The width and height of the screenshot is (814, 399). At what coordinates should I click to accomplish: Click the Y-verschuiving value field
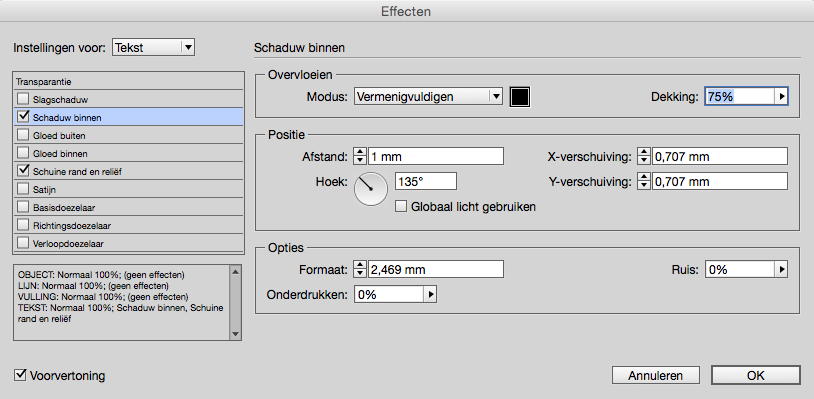coord(720,182)
